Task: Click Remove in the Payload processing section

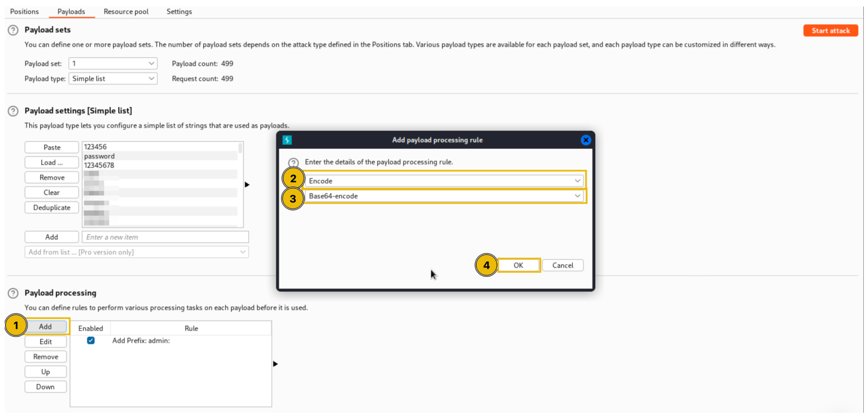Action: point(46,357)
